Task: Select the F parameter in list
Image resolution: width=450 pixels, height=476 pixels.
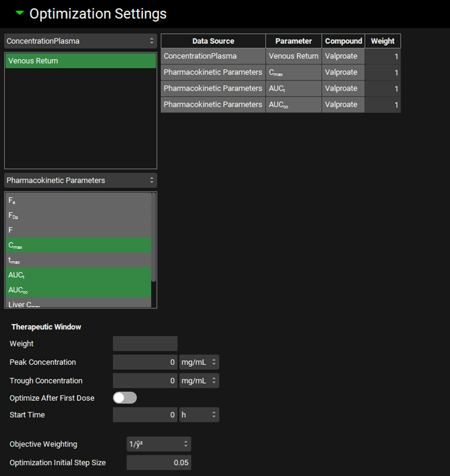Action: pyautogui.click(x=78, y=230)
